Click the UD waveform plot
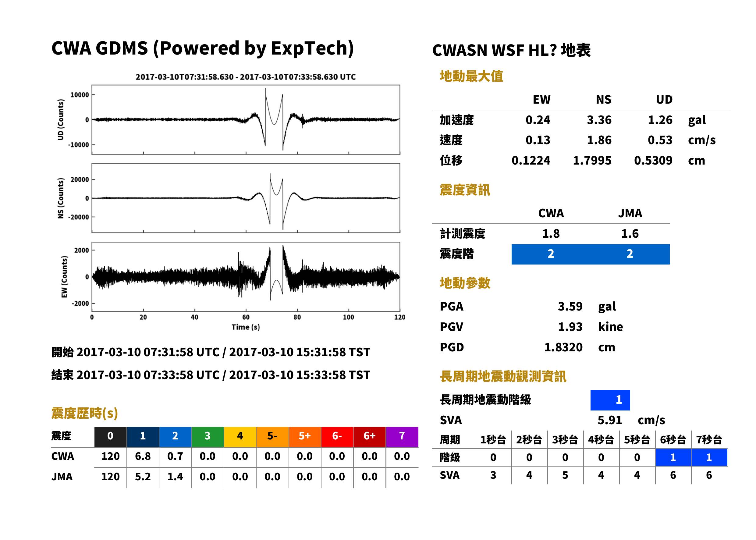The image size is (756, 540). [x=246, y=120]
